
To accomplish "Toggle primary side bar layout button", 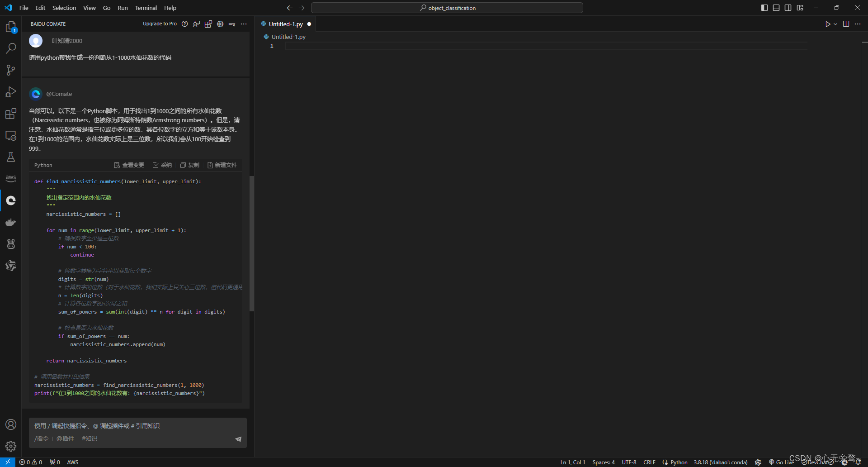I will click(x=764, y=8).
